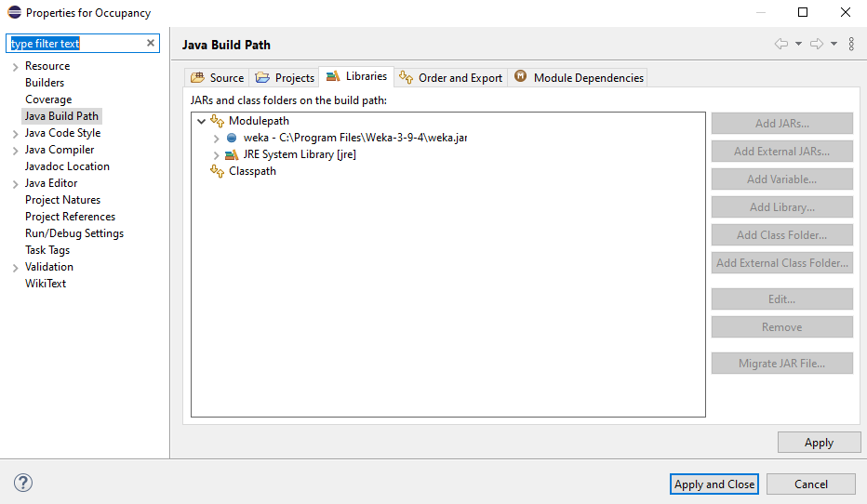Viewport: 867px width, 504px height.
Task: Collapse the Modulepath node
Action: (x=202, y=121)
